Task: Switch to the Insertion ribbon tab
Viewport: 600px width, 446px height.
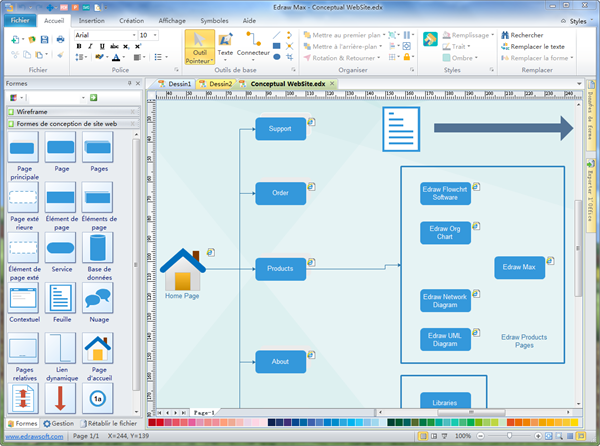Action: point(91,21)
